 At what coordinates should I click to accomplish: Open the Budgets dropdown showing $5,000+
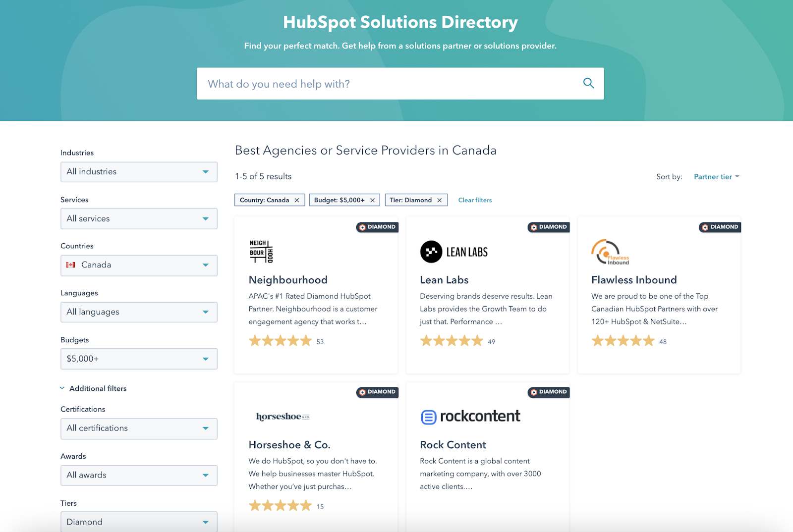[x=139, y=359]
